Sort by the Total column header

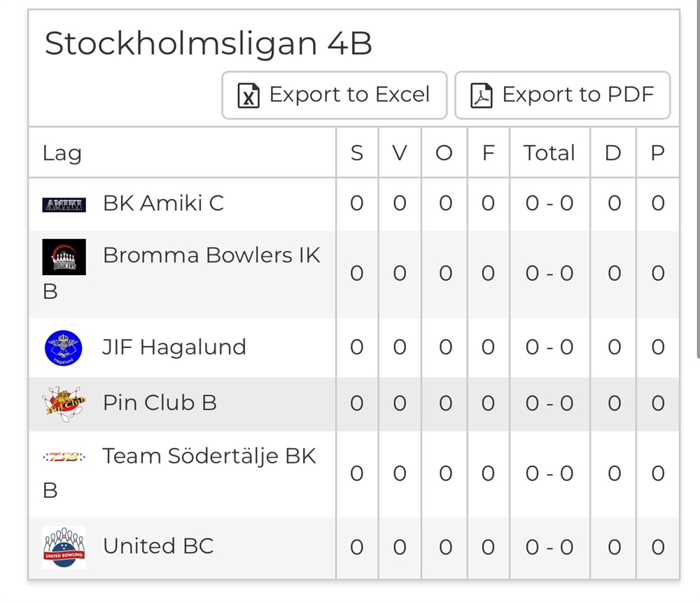tap(549, 153)
